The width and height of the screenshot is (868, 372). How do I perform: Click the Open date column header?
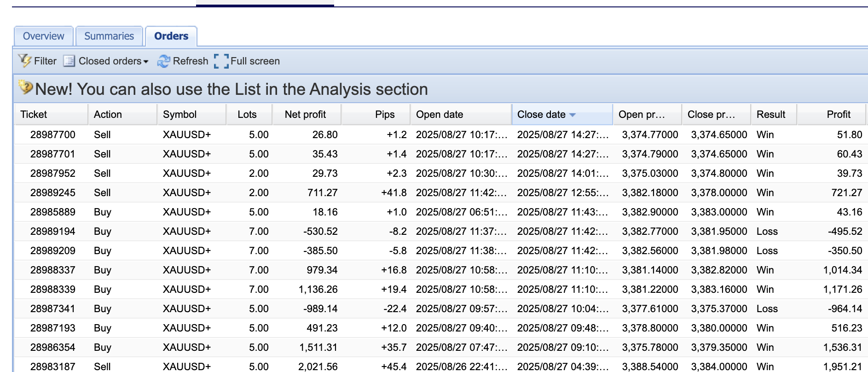440,115
